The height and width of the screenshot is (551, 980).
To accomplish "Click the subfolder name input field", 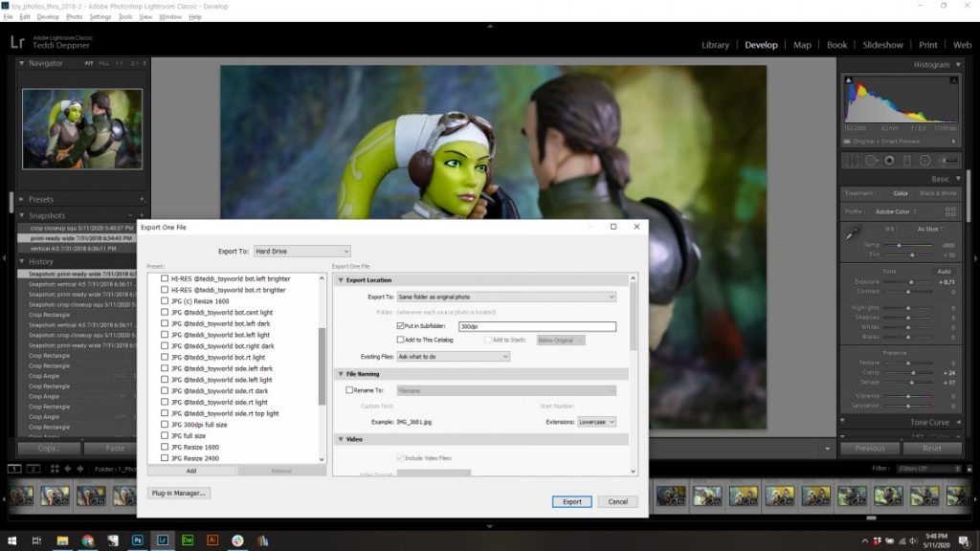I will 537,326.
